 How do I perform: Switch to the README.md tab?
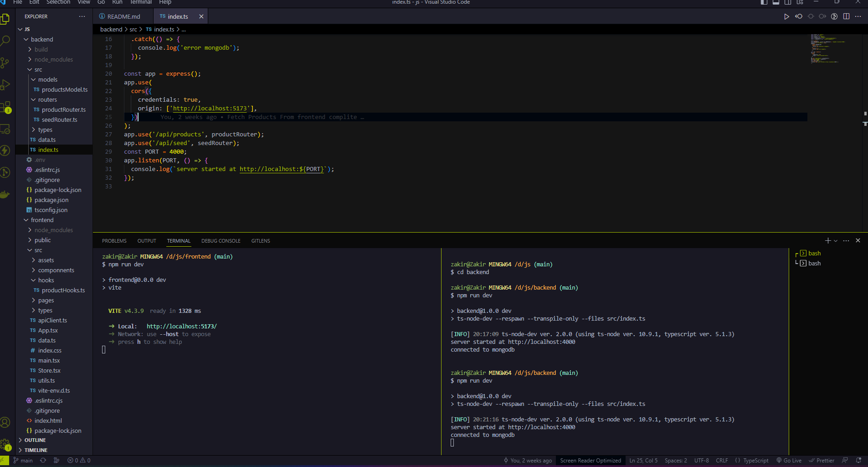coord(123,16)
